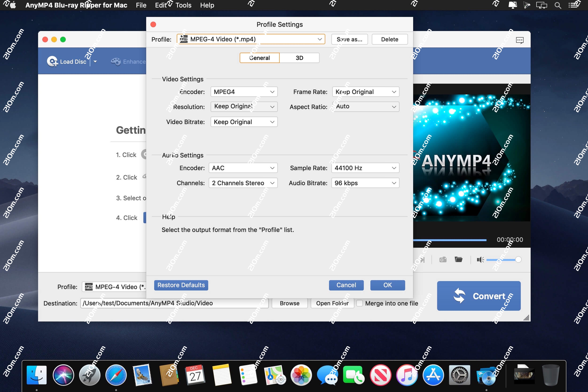Click Save as to save the profile
The width and height of the screenshot is (588, 392).
[349, 39]
